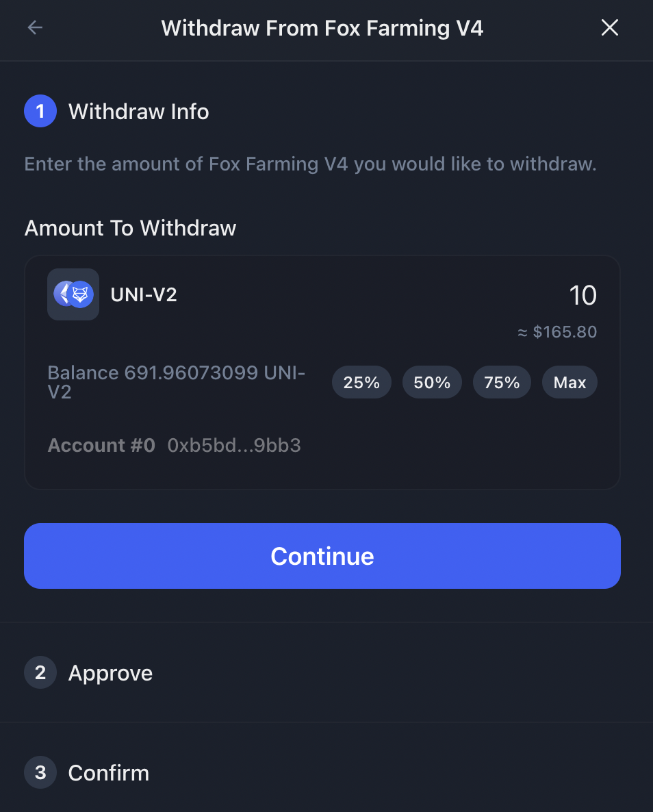Viewport: 653px width, 812px height.
Task: Click the step 1 circle badge
Action: pos(40,112)
